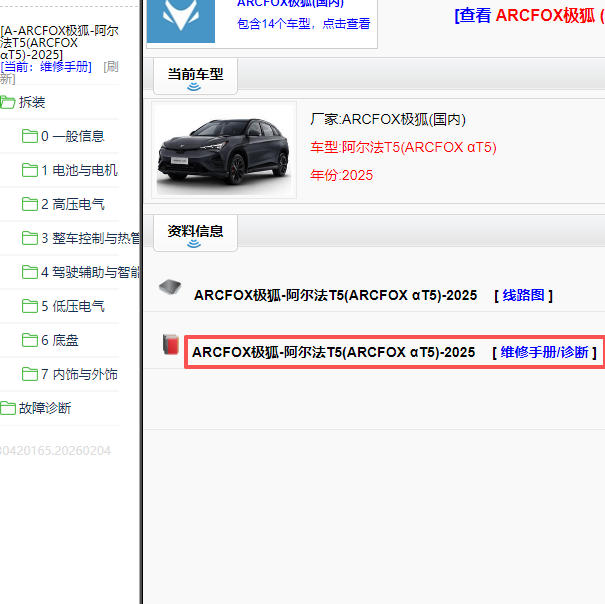The image size is (605, 604).
Task: Open 3 整车控制与热管 section
Action: click(90, 238)
